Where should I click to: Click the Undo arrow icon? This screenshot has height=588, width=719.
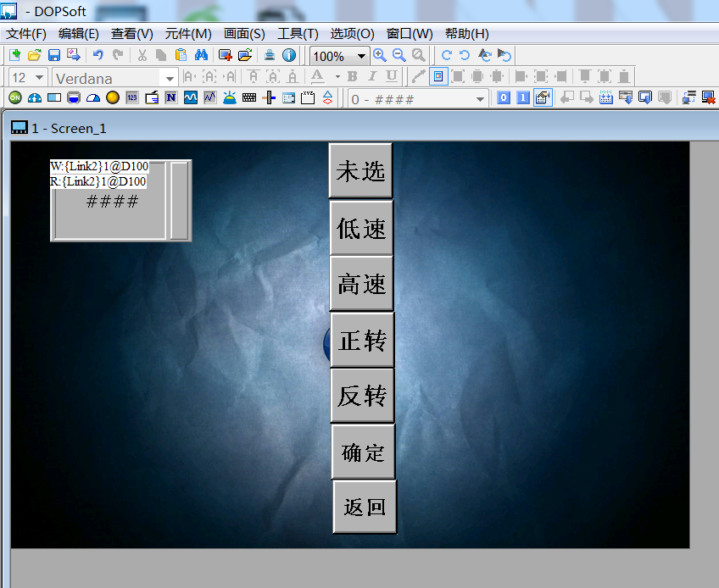coord(98,55)
